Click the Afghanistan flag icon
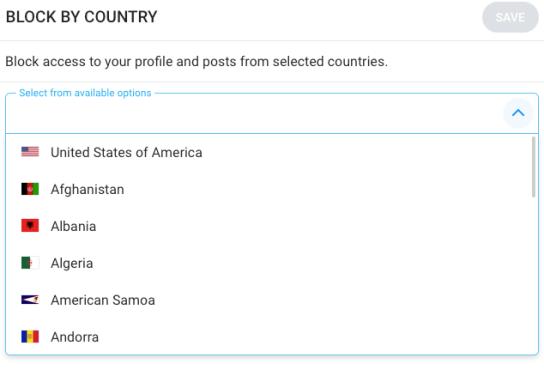 tap(30, 189)
